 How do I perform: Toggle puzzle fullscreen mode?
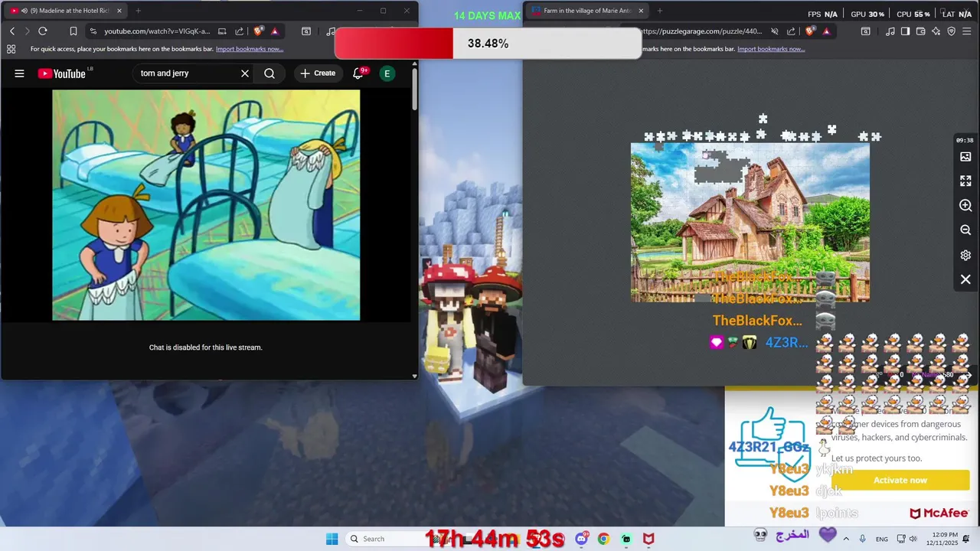965,181
